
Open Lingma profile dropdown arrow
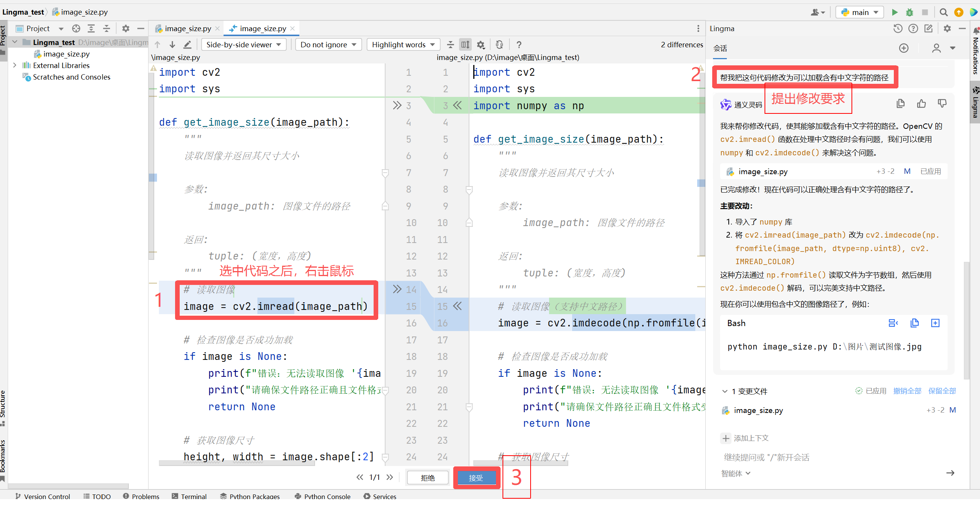pos(953,48)
